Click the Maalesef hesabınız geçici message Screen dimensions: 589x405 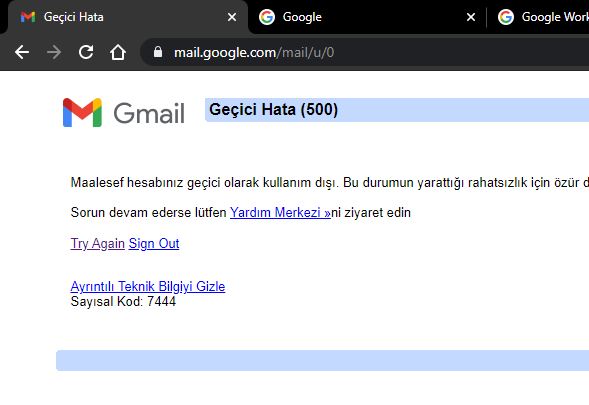[329, 183]
